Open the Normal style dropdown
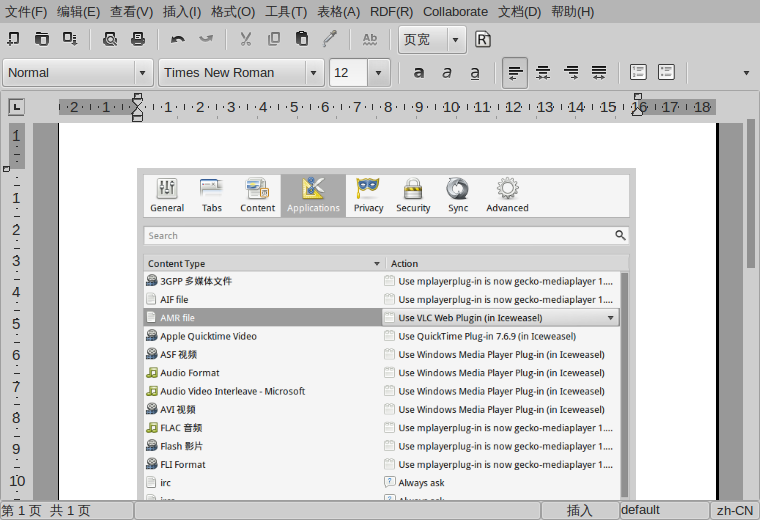760x520 pixels. coord(142,73)
